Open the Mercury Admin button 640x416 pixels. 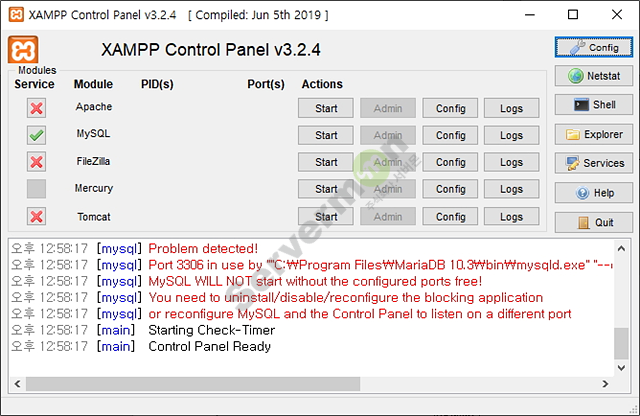pyautogui.click(x=388, y=189)
